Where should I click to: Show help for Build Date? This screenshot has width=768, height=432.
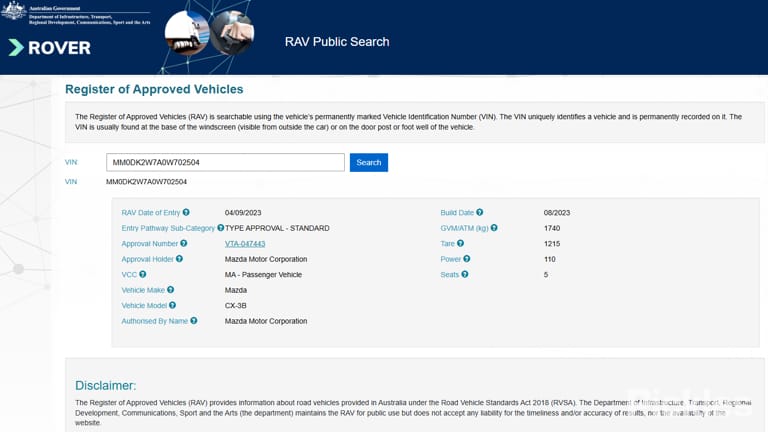click(x=480, y=212)
